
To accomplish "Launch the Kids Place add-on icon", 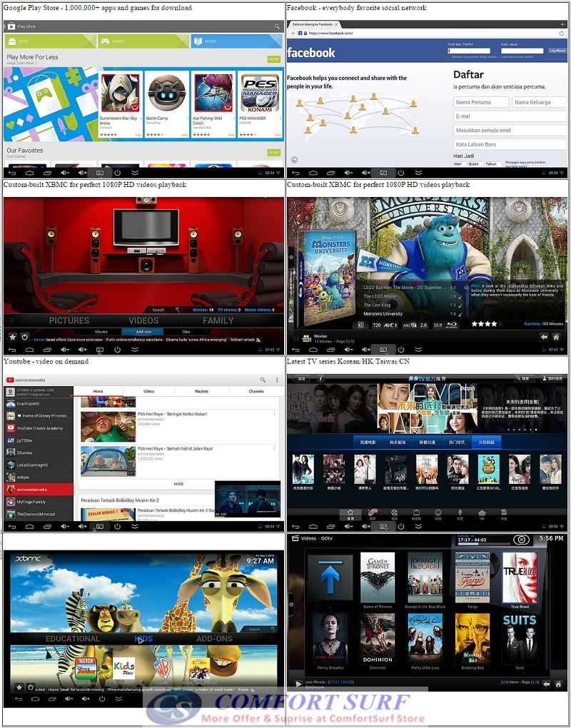I will (124, 669).
